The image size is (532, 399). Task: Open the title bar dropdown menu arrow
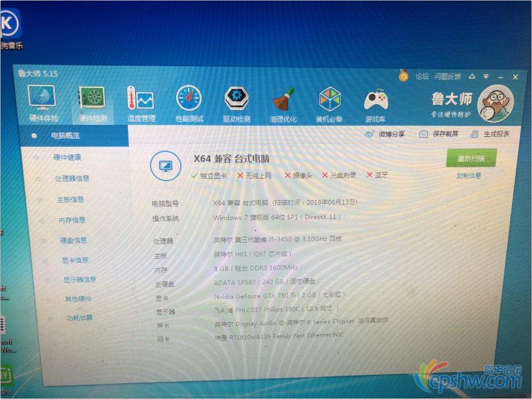click(x=486, y=77)
